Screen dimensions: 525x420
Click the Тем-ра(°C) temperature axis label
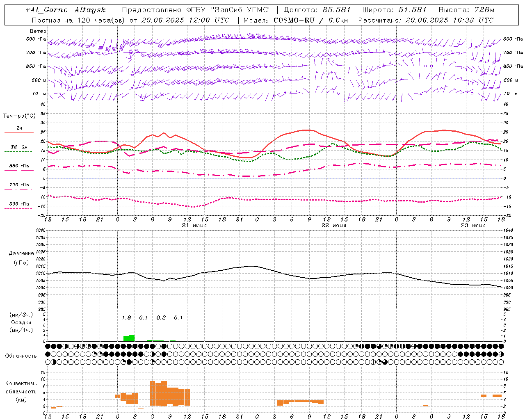(19, 116)
